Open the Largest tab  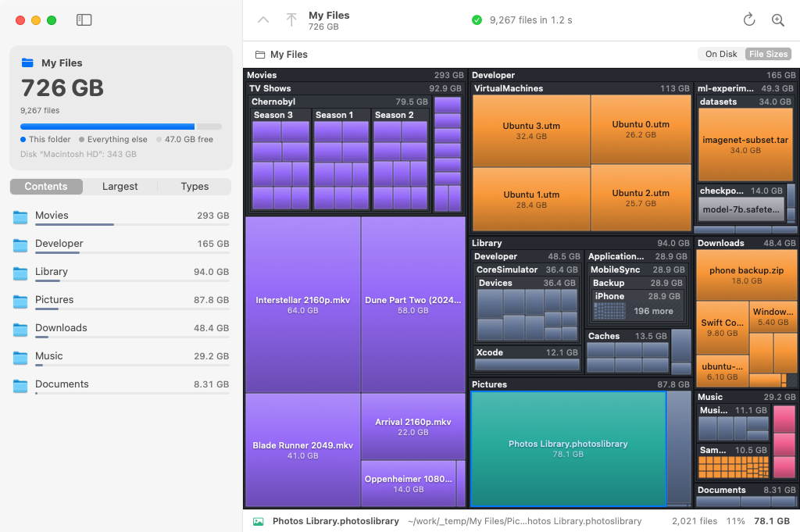(x=120, y=186)
